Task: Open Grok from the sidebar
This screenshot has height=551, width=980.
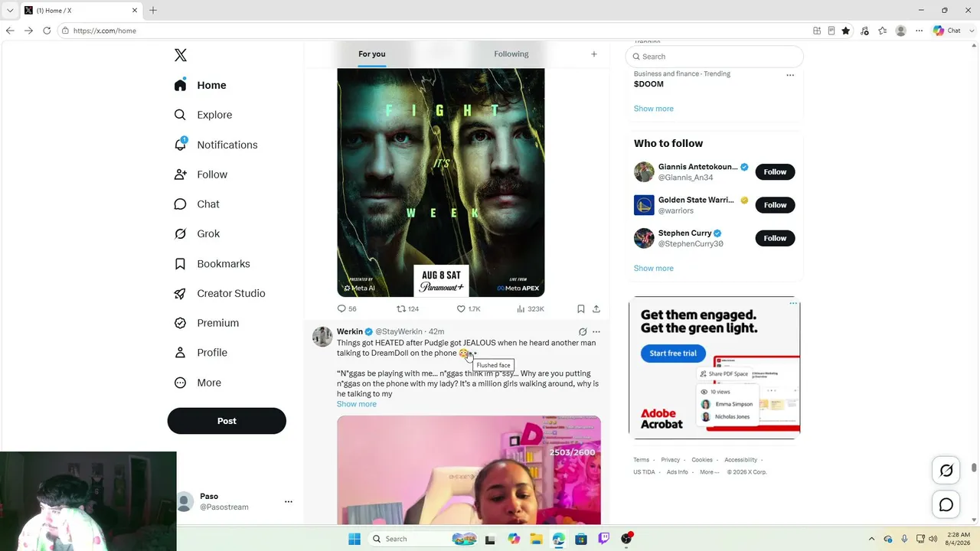Action: coord(197,234)
